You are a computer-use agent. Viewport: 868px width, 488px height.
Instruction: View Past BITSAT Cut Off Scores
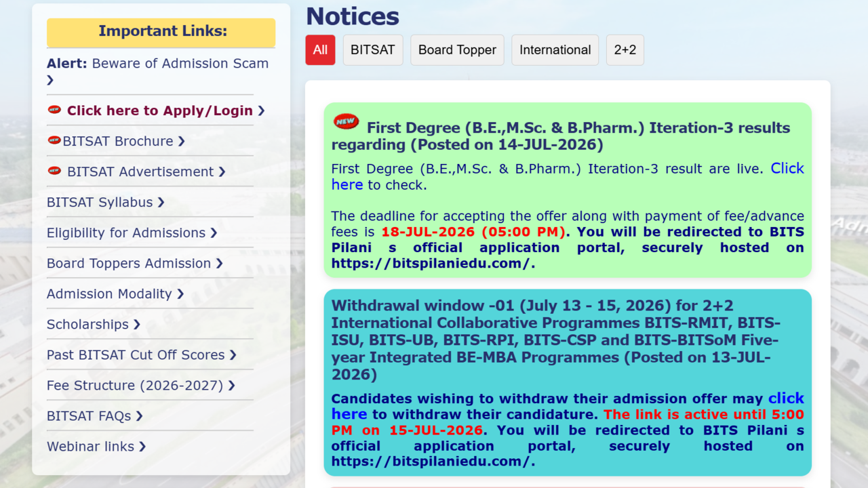[136, 354]
